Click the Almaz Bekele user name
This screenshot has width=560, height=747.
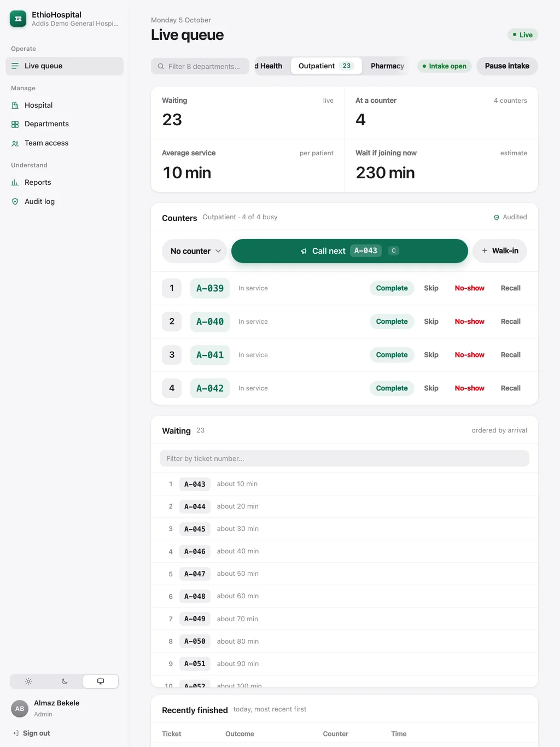point(56,703)
